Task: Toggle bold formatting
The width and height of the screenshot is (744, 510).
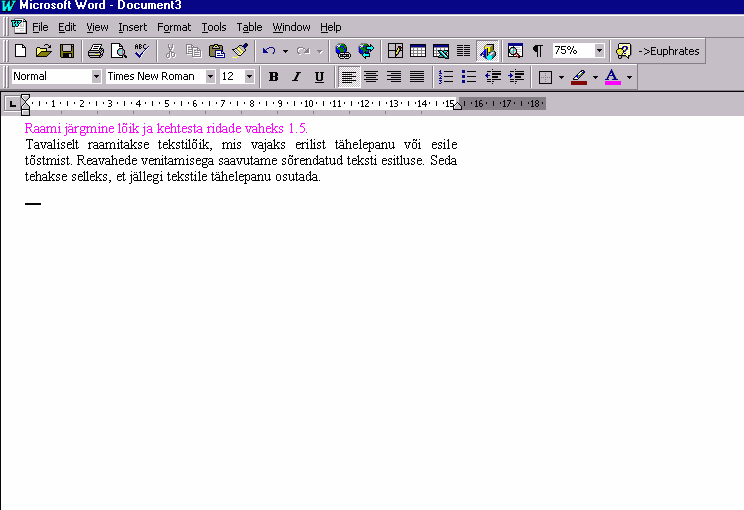Action: [273, 77]
